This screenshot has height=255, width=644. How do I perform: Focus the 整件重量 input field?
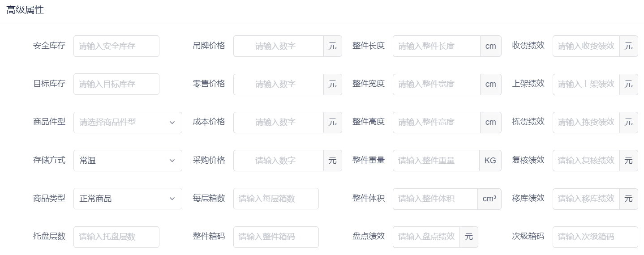click(436, 161)
